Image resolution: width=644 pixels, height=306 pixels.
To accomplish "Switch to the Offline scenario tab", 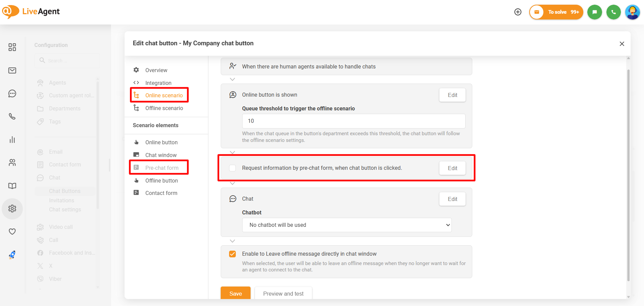I will 164,108.
